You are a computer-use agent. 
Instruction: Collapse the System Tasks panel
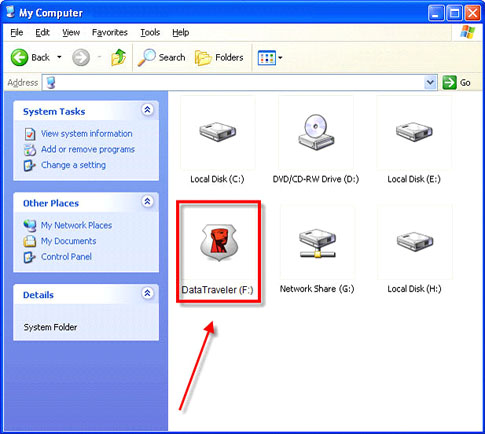tap(147, 110)
